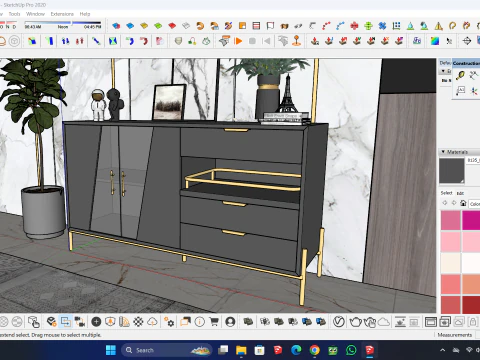Click the gray shield icon in second toolbar

tap(178, 41)
